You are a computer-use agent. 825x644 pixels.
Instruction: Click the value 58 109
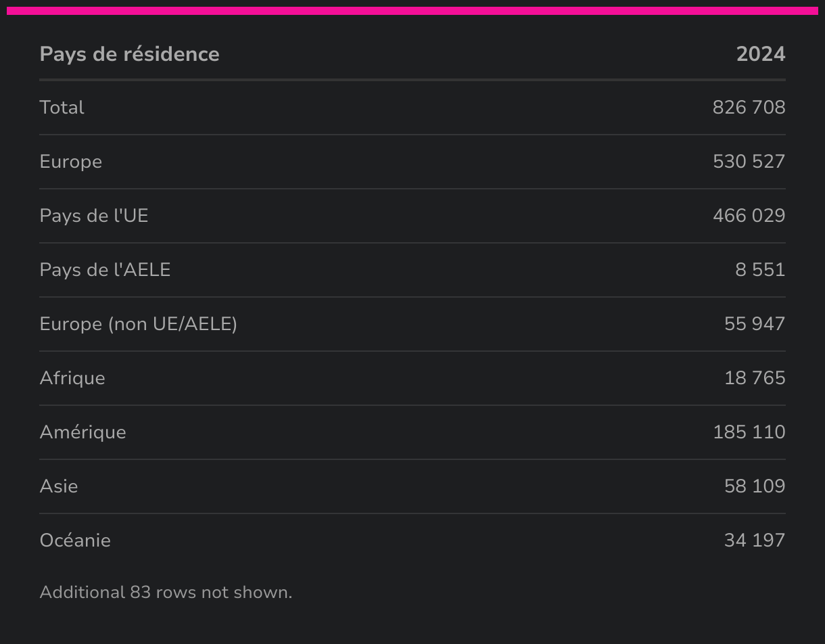pyautogui.click(x=754, y=486)
